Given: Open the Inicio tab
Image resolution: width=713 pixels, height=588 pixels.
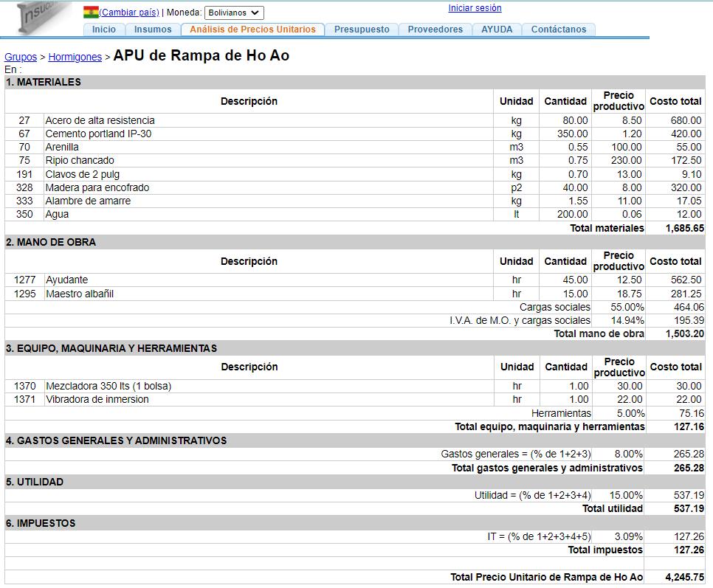Looking at the screenshot, I should pyautogui.click(x=103, y=29).
